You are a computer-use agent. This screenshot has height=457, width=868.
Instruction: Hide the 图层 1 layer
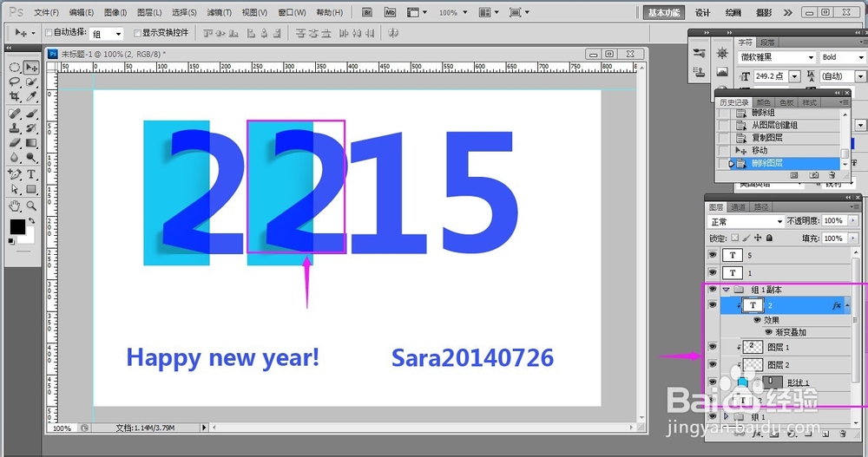point(713,347)
